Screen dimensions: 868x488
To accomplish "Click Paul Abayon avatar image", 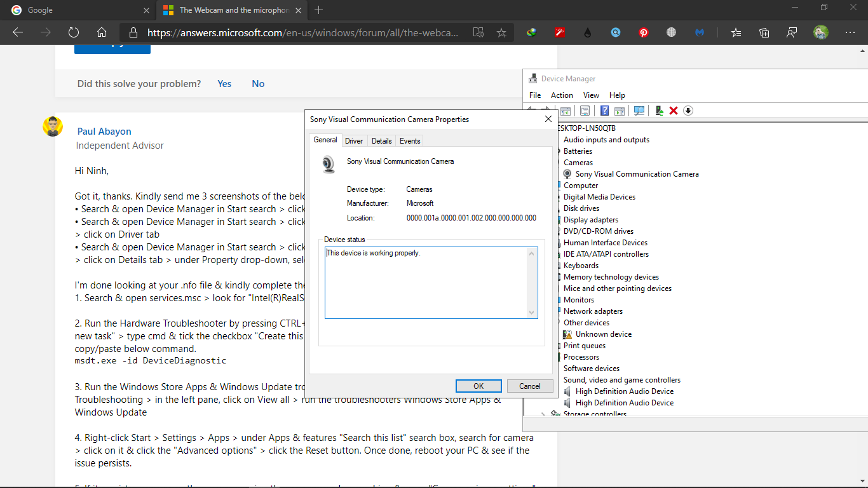I will point(53,126).
